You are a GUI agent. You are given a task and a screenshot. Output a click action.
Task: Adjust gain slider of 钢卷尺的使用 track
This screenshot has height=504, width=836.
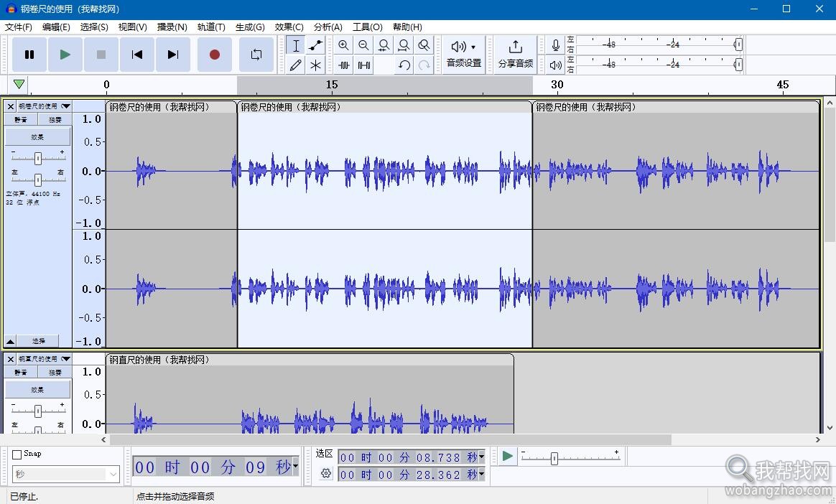pyautogui.click(x=38, y=158)
